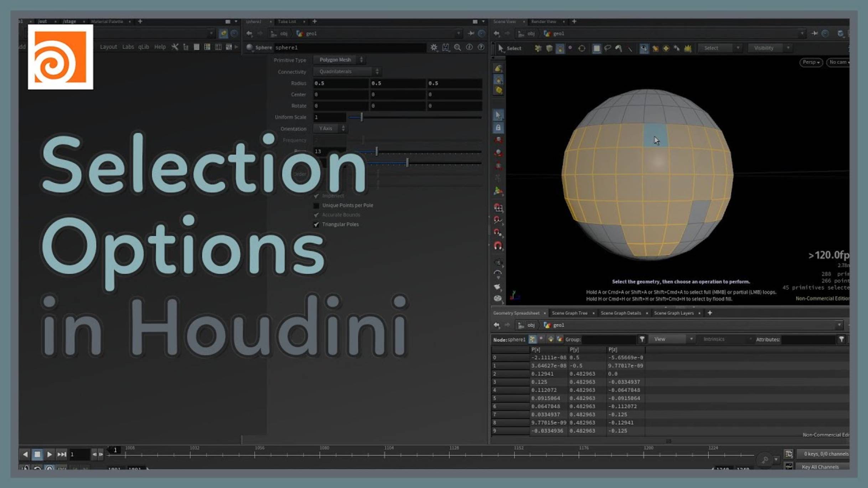
Task: Select the Brush selection tool
Action: [x=619, y=48]
